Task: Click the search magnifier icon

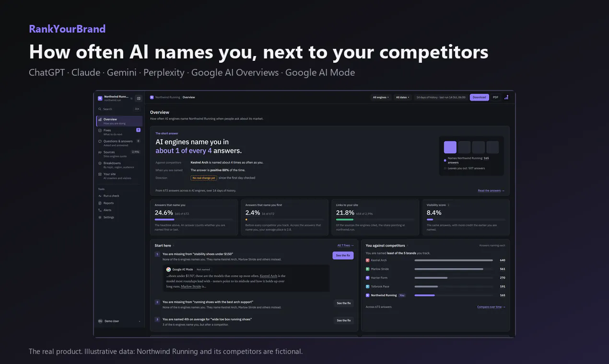Action: click(100, 109)
